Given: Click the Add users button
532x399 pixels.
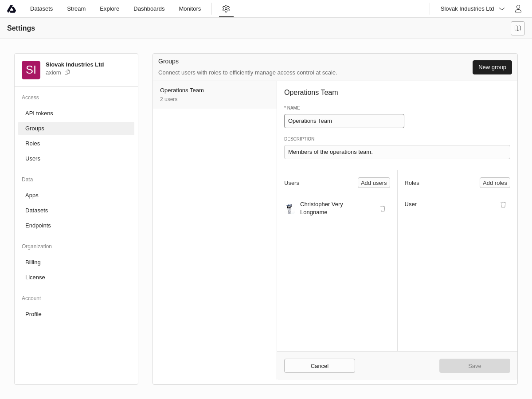Looking at the screenshot, I should [374, 183].
